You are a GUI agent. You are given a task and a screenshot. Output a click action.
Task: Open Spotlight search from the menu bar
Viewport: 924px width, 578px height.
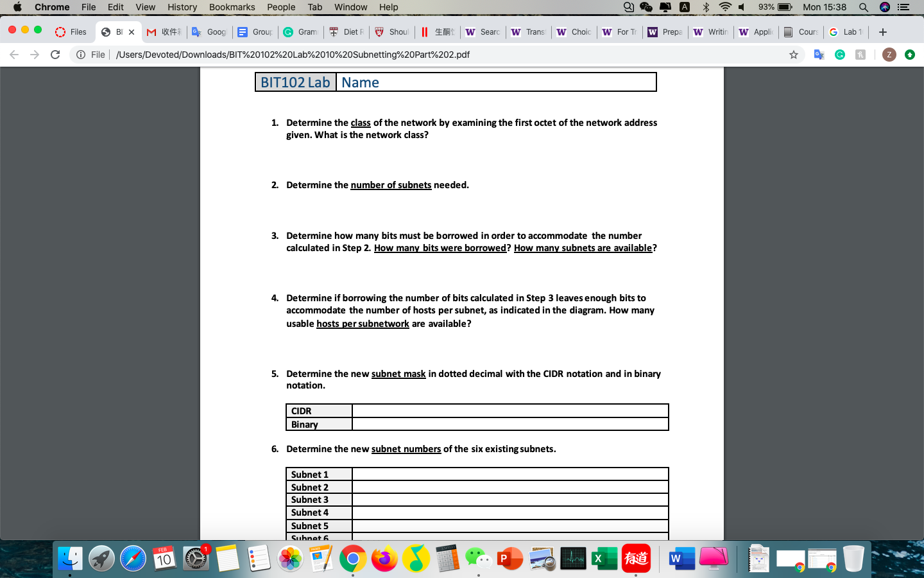pos(863,7)
